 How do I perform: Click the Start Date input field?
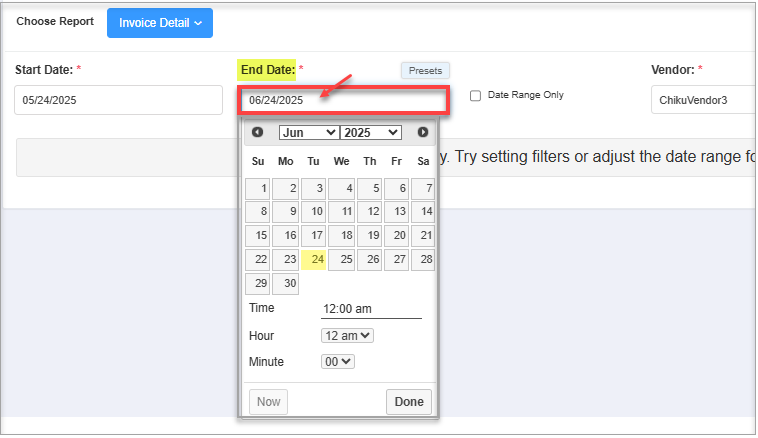pyautogui.click(x=118, y=100)
